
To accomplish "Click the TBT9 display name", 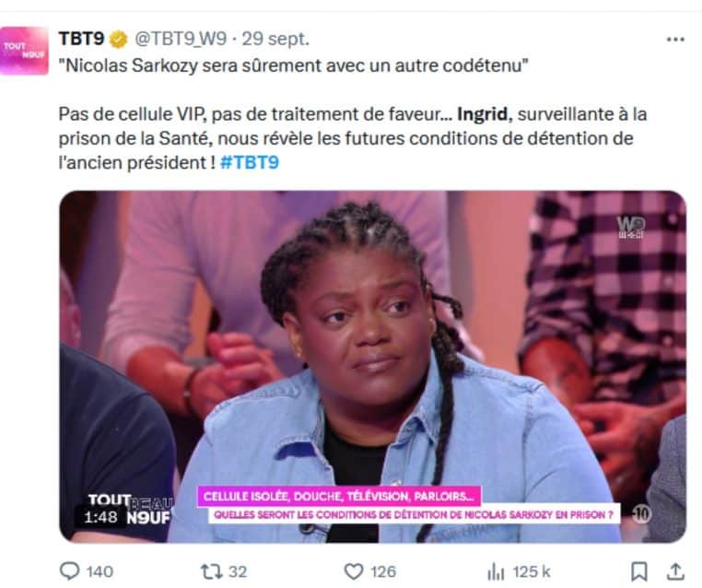I will (81, 39).
